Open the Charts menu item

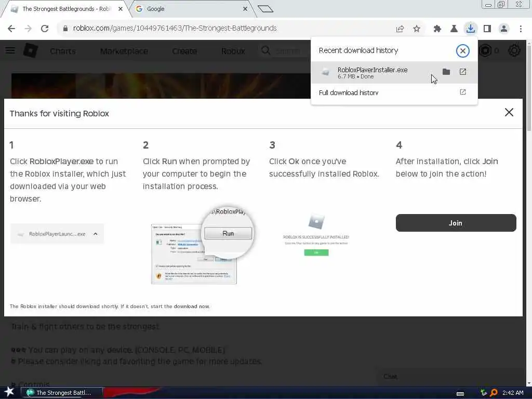pyautogui.click(x=63, y=51)
